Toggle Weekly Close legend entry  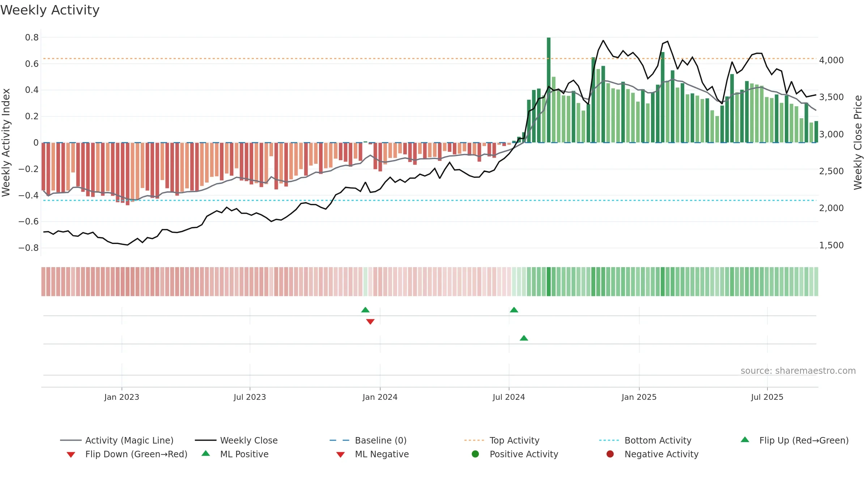[236, 440]
